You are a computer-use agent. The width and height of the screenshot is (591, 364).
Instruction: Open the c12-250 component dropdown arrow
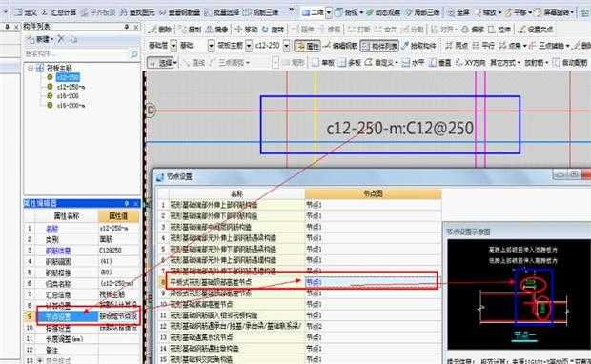tap(287, 46)
